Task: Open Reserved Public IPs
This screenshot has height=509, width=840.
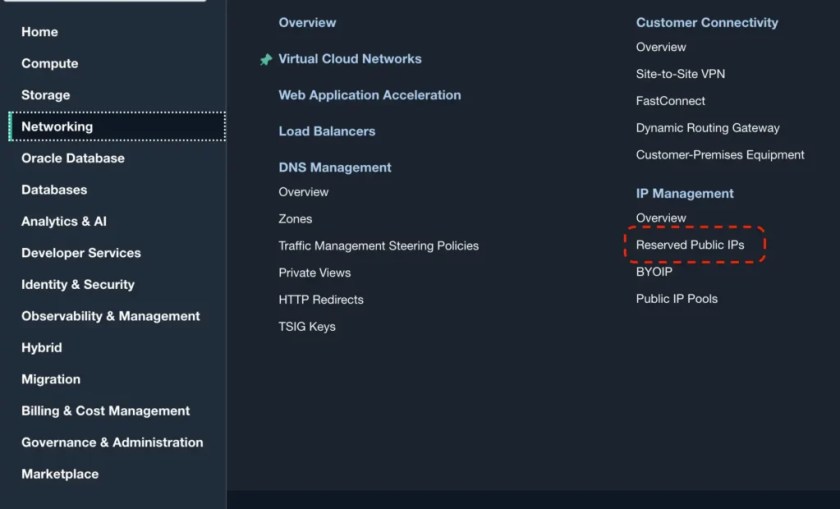Action: (690, 245)
